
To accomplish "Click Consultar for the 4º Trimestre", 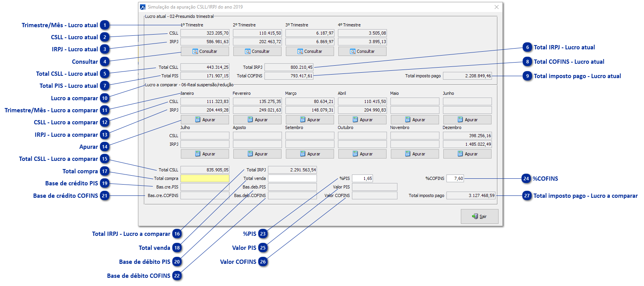I will pos(362,51).
